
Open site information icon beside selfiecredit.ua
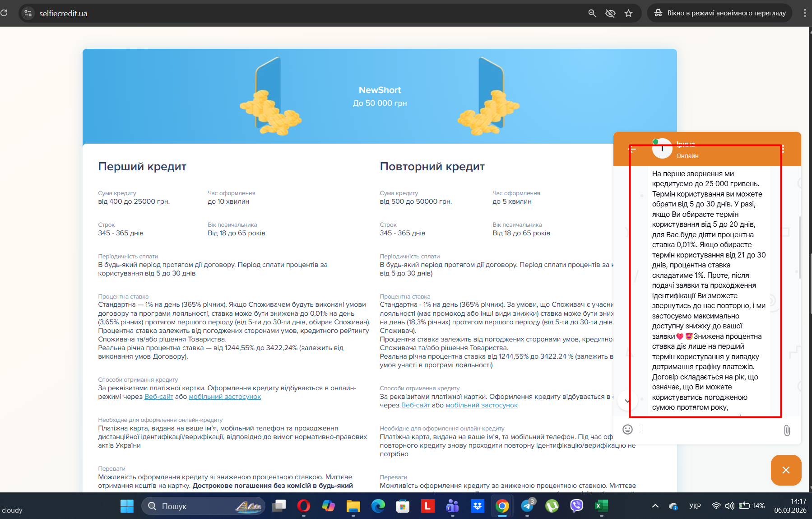coord(28,13)
